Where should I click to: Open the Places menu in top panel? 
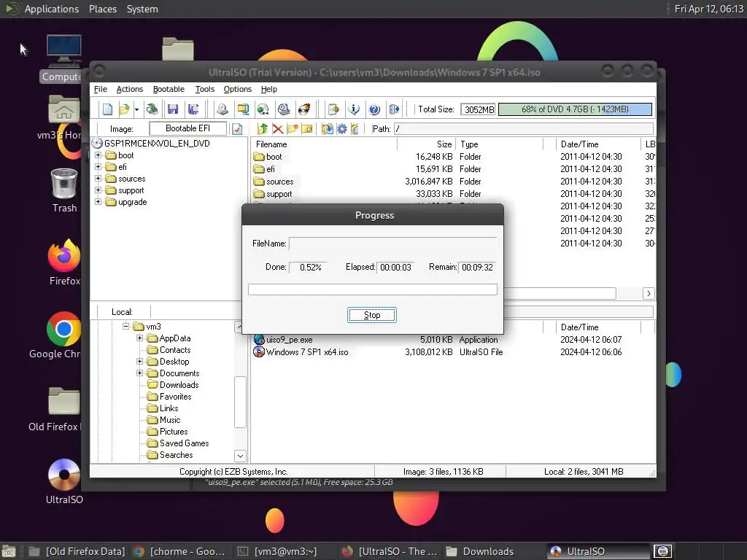click(103, 9)
